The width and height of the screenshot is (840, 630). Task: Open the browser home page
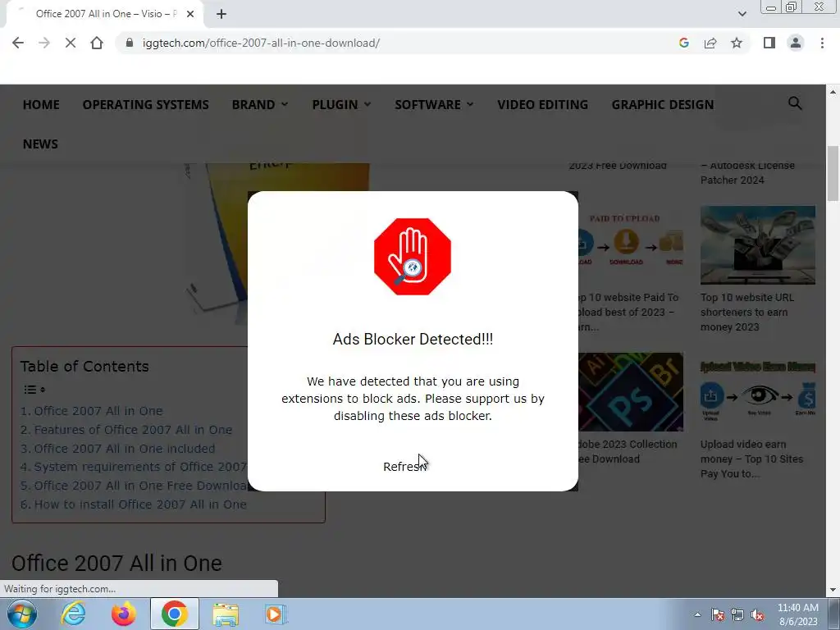97,43
